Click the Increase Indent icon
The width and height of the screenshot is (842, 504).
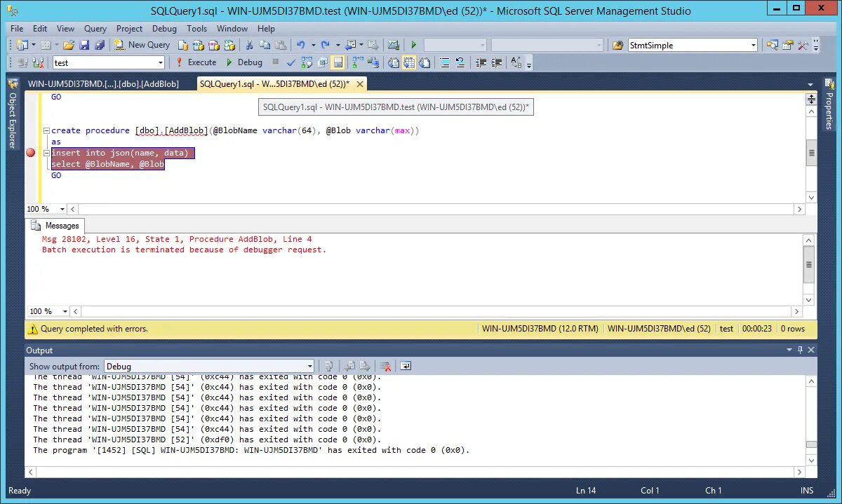[497, 62]
